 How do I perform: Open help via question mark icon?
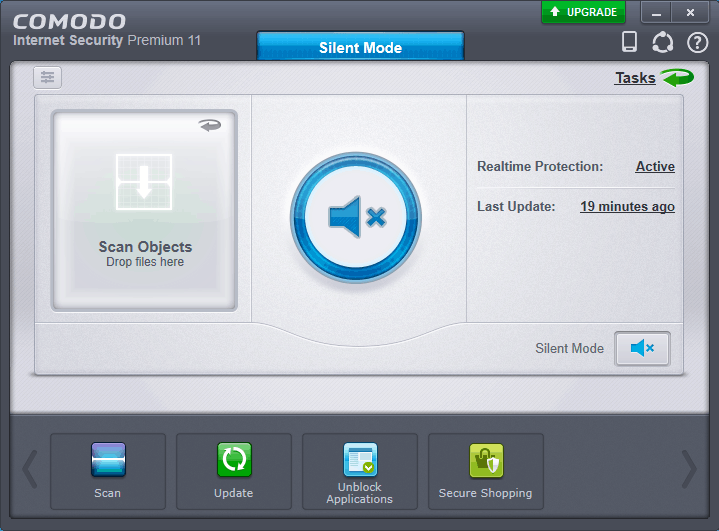coord(697,42)
